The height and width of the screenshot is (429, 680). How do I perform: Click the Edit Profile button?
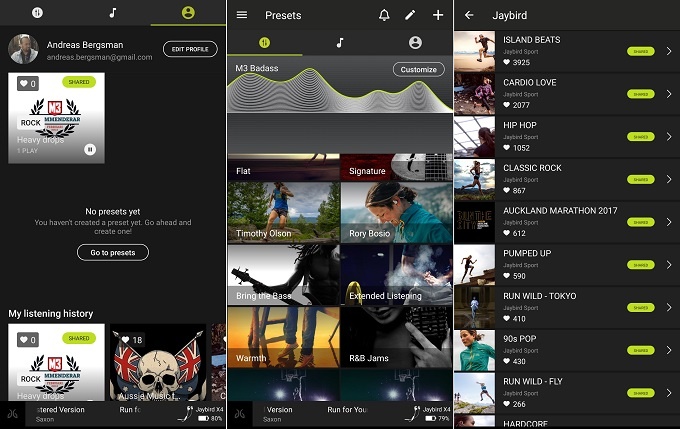[x=189, y=49]
